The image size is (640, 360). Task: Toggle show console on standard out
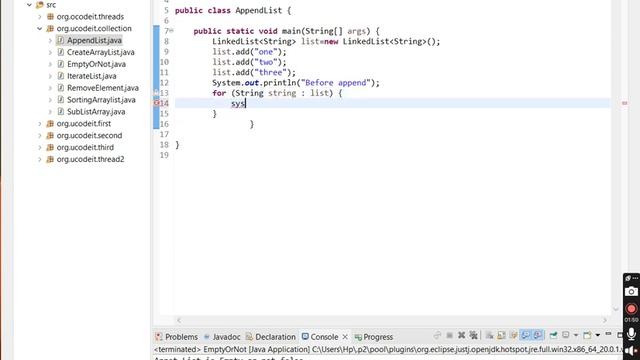click(x=525, y=336)
